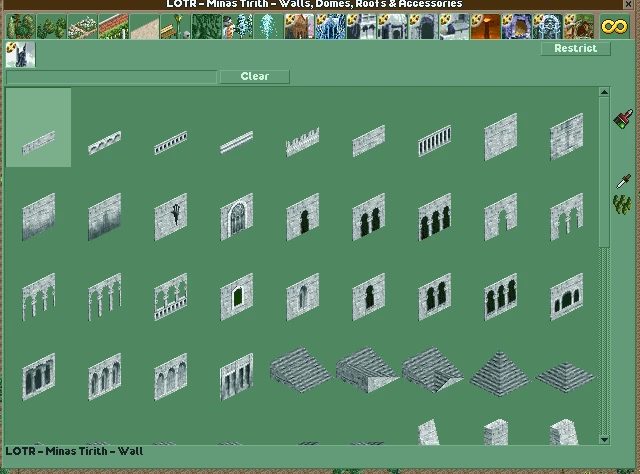This screenshot has width=640, height=474.
Task: Select the tall plain stone wall end of first row
Action: click(567, 137)
